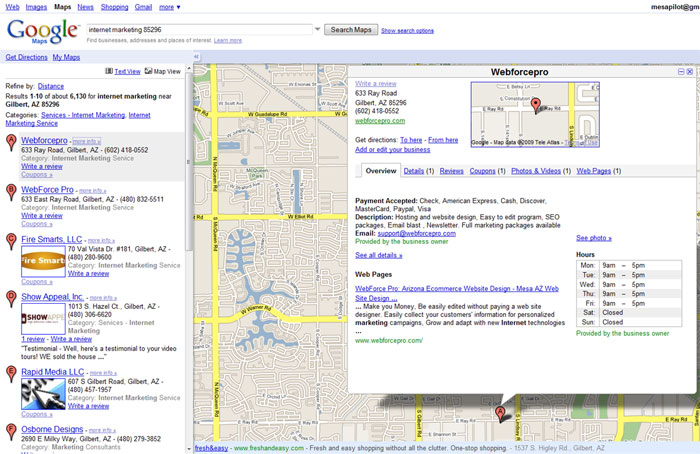
Task: Go to News in top navigation
Action: point(85,7)
